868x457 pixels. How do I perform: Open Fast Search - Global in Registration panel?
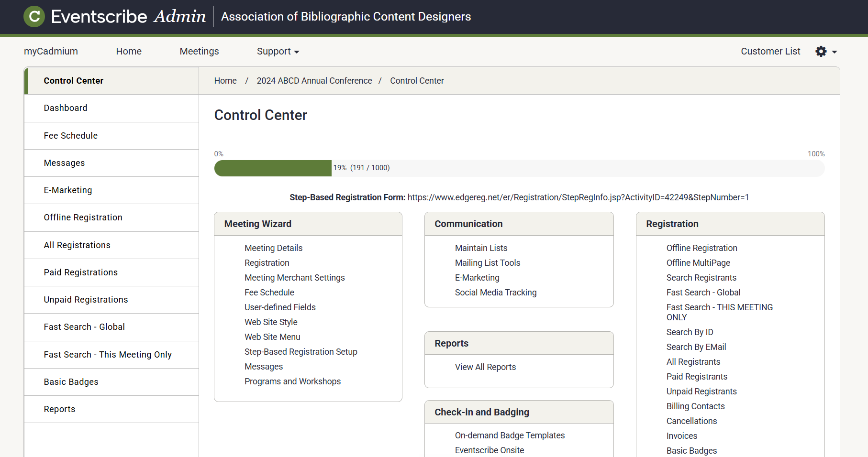703,293
